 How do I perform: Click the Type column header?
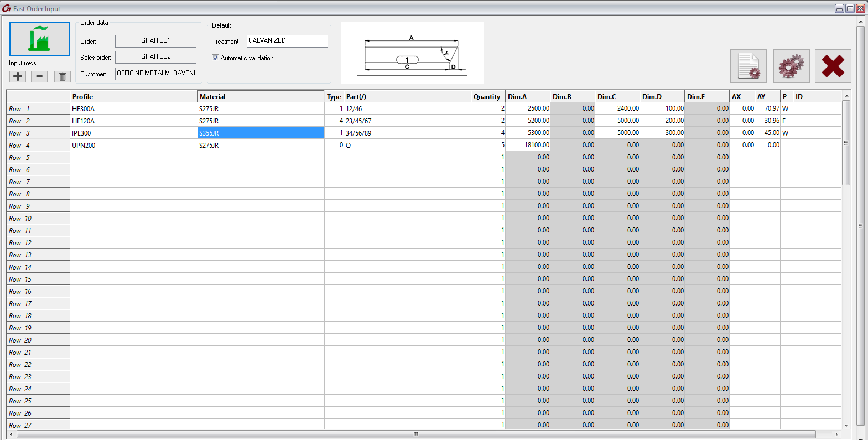tap(334, 96)
